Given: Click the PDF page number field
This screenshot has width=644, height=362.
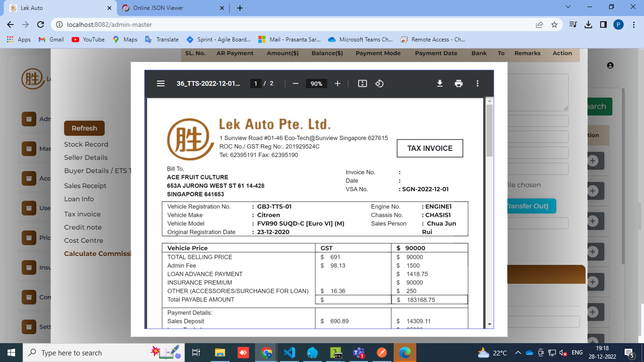Looking at the screenshot, I should click(x=256, y=83).
